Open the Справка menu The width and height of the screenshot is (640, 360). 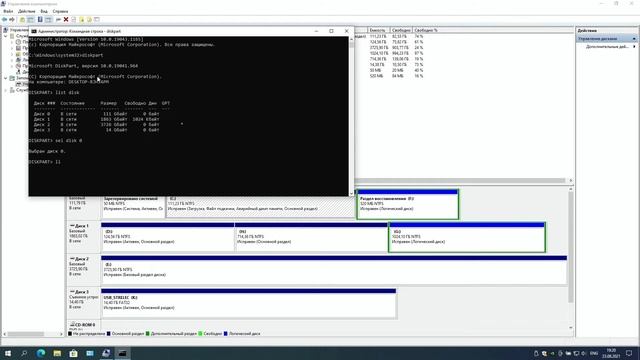click(x=60, y=11)
